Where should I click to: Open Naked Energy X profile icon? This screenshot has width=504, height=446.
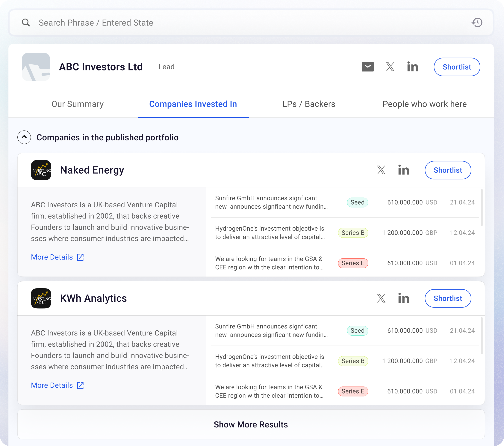point(381,170)
